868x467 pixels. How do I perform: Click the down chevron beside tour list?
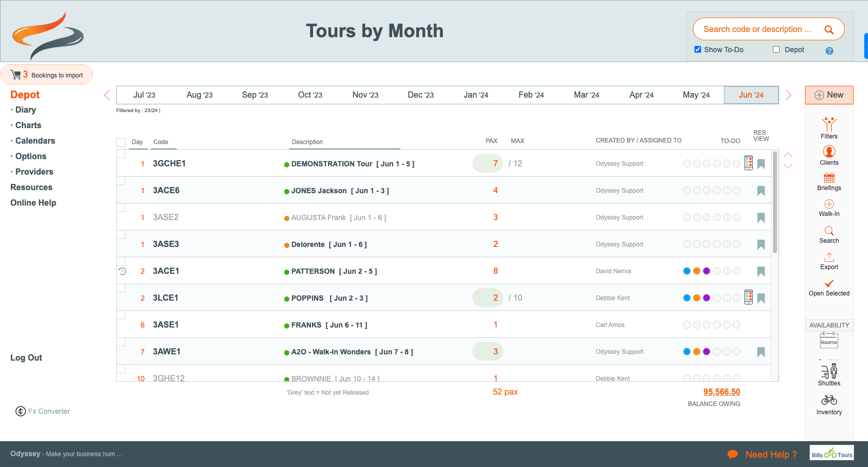[x=788, y=166]
